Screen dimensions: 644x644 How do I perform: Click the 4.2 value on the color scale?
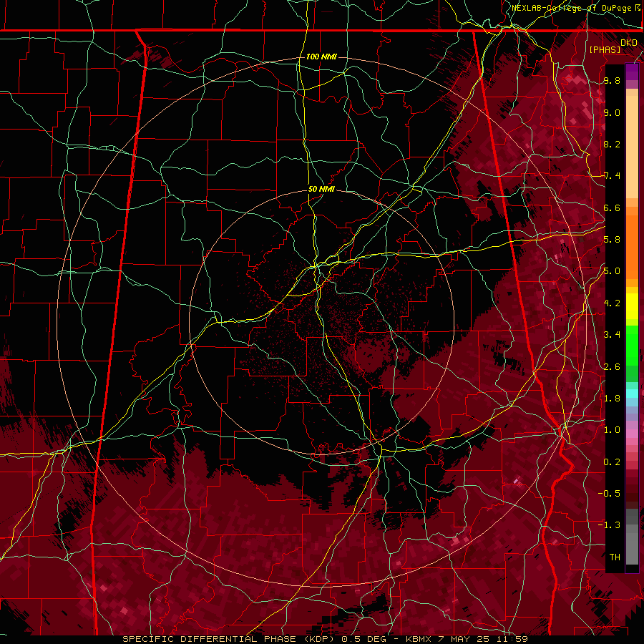click(x=612, y=303)
